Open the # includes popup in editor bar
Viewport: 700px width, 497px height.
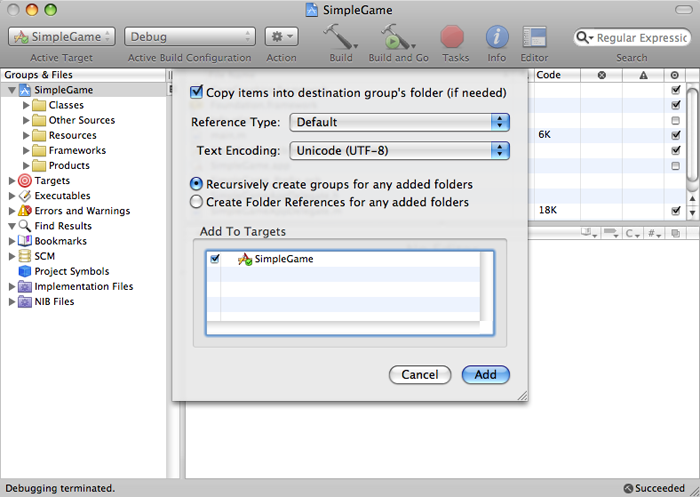(654, 233)
